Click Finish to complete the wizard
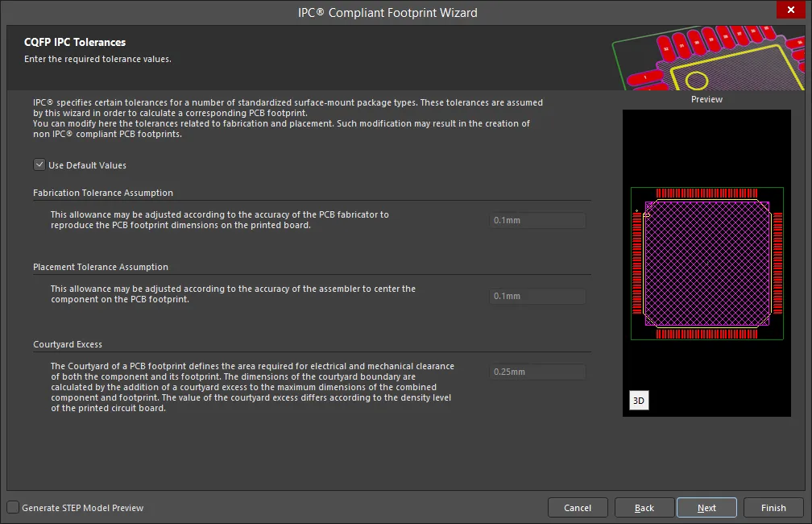The width and height of the screenshot is (812, 524). 773,508
